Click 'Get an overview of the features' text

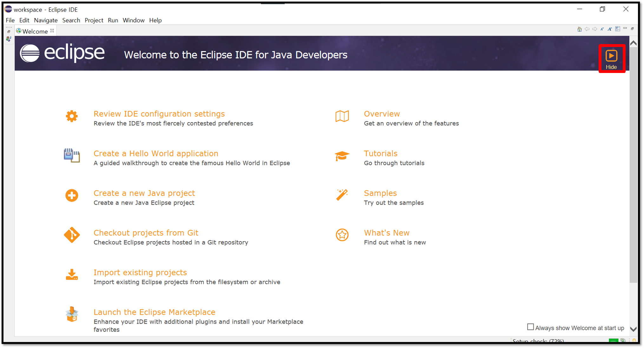[411, 123]
